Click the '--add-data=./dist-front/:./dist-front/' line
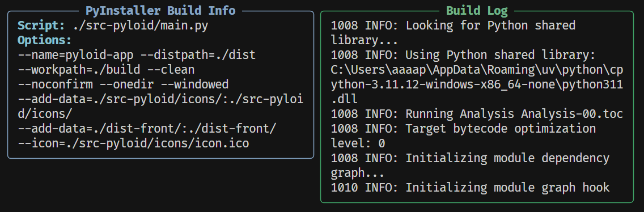 click(147, 129)
